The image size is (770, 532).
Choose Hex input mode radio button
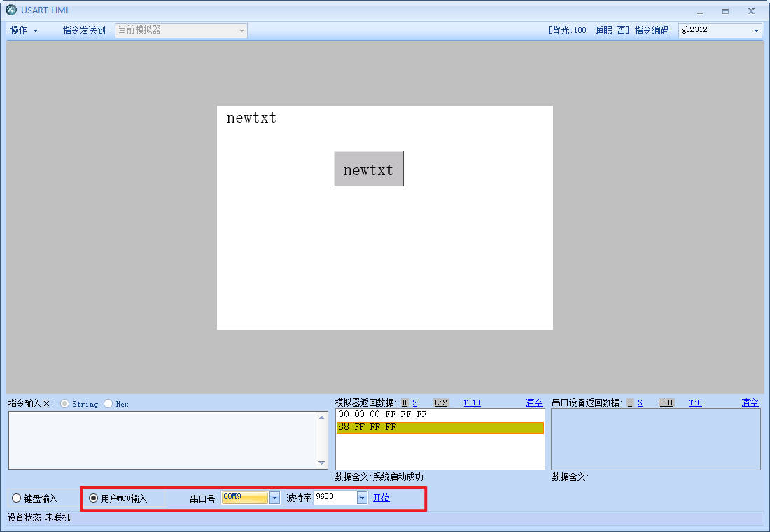[x=108, y=404]
